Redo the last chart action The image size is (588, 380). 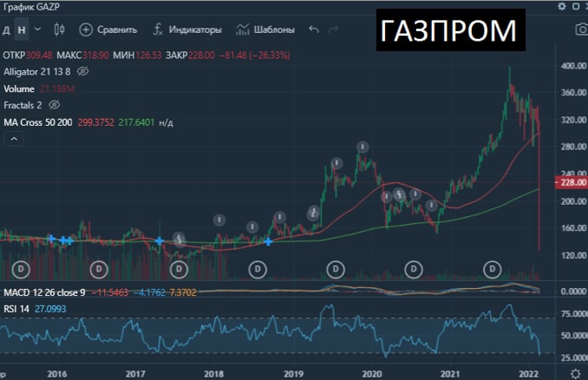coord(333,29)
